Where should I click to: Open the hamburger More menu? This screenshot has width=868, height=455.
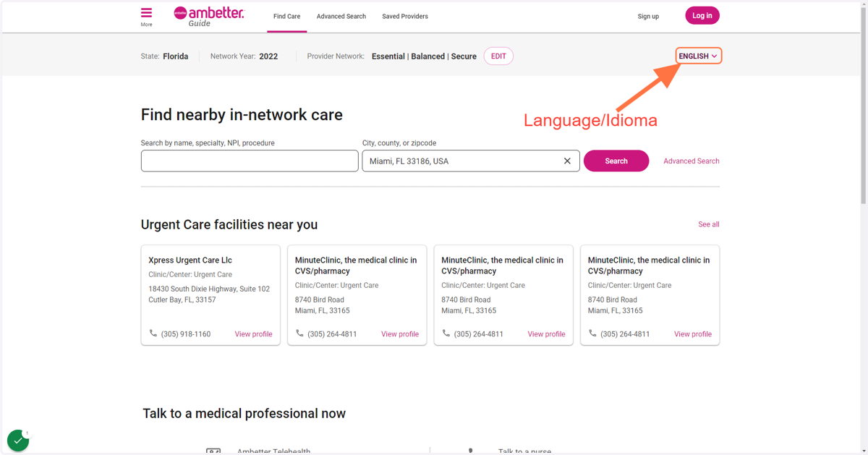tap(146, 17)
